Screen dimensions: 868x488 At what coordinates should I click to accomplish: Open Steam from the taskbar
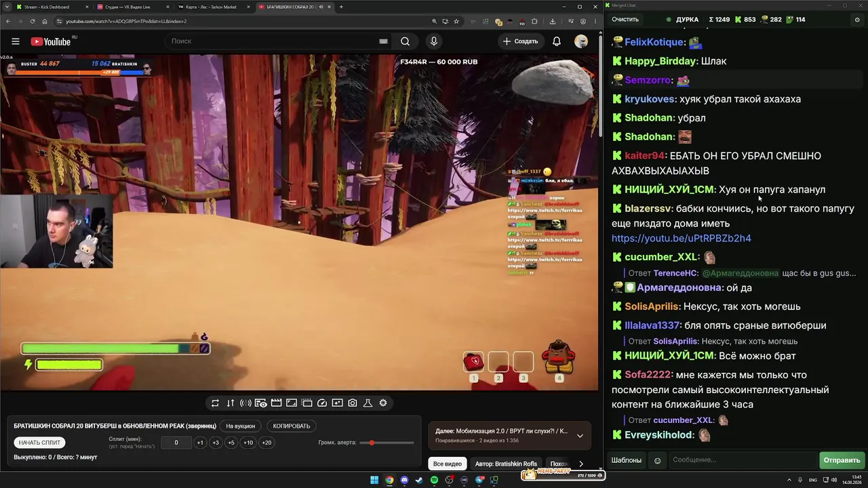419,480
